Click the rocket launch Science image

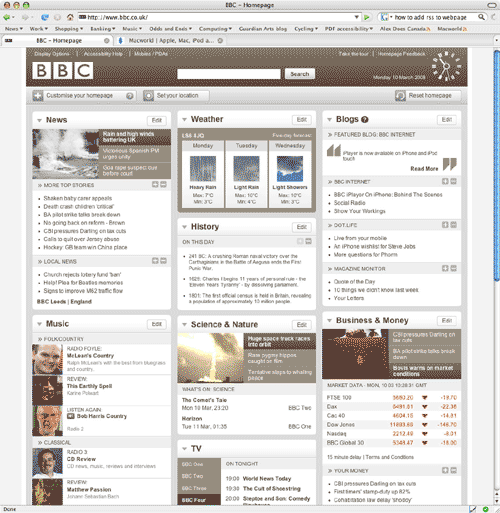tap(211, 358)
